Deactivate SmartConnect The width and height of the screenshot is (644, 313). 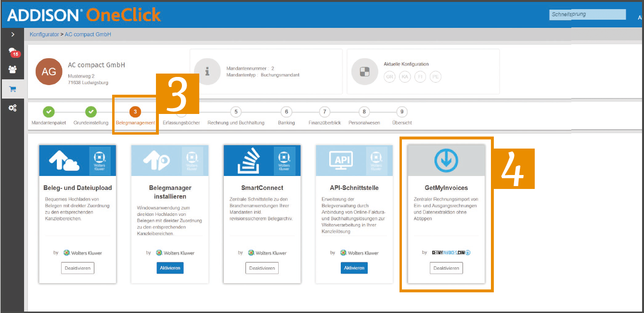tap(262, 268)
